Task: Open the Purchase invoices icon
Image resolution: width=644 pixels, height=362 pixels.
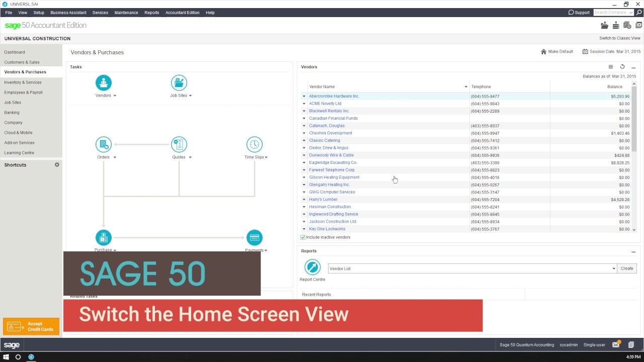Action: [104, 237]
